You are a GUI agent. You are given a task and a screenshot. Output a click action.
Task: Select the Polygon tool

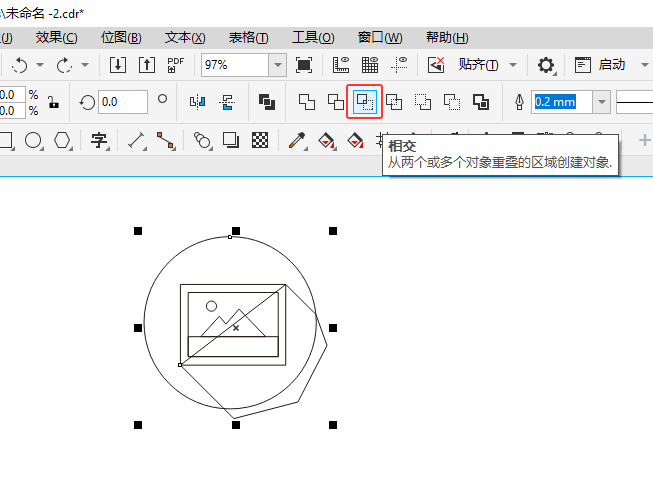click(63, 140)
